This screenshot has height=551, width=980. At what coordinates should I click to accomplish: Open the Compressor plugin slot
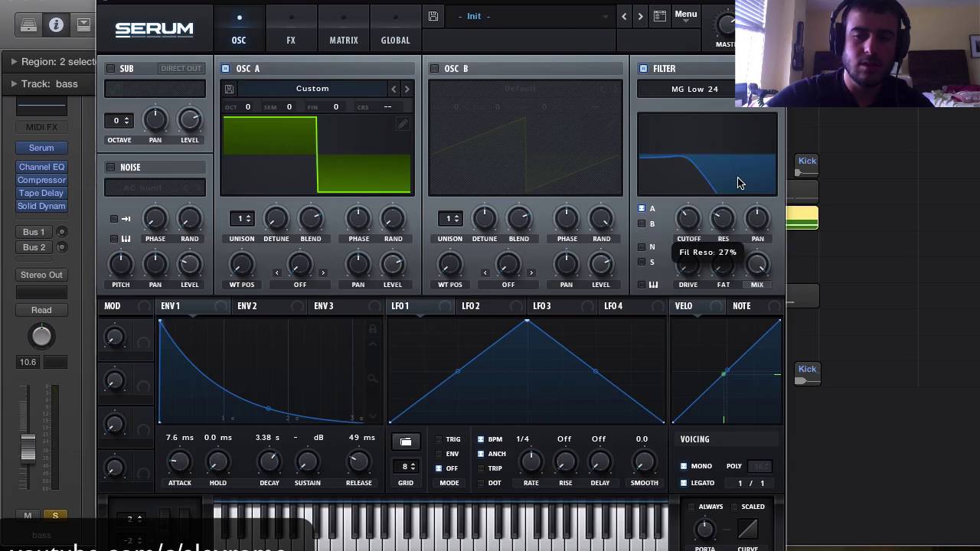click(x=42, y=180)
